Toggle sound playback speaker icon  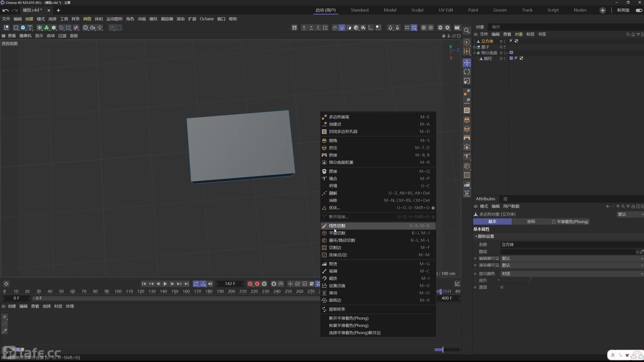pyautogui.click(x=210, y=284)
